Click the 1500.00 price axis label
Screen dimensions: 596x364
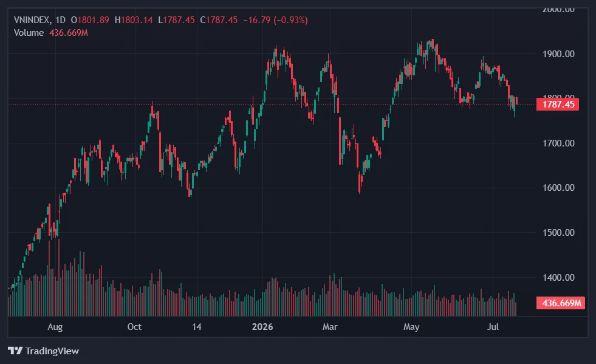click(x=558, y=232)
